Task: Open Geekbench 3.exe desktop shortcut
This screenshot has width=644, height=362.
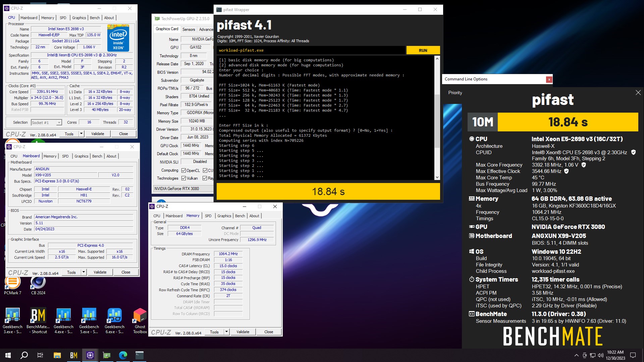Action: (13, 321)
